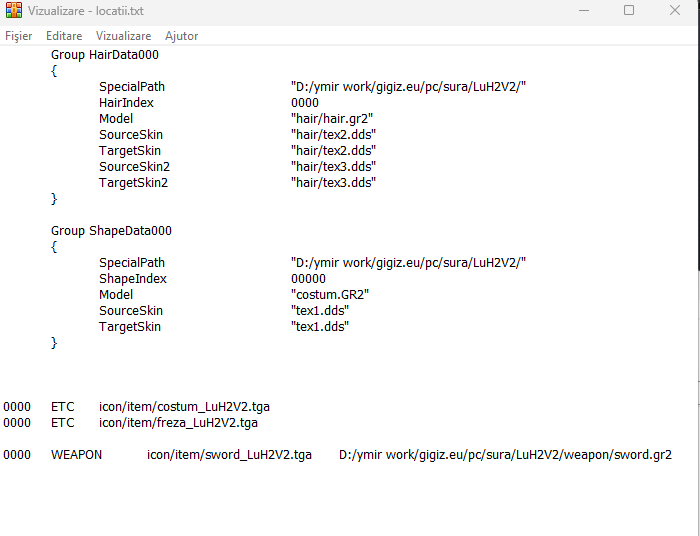
Task: Click TargetSkin value "tex1.dds"
Action: [320, 327]
